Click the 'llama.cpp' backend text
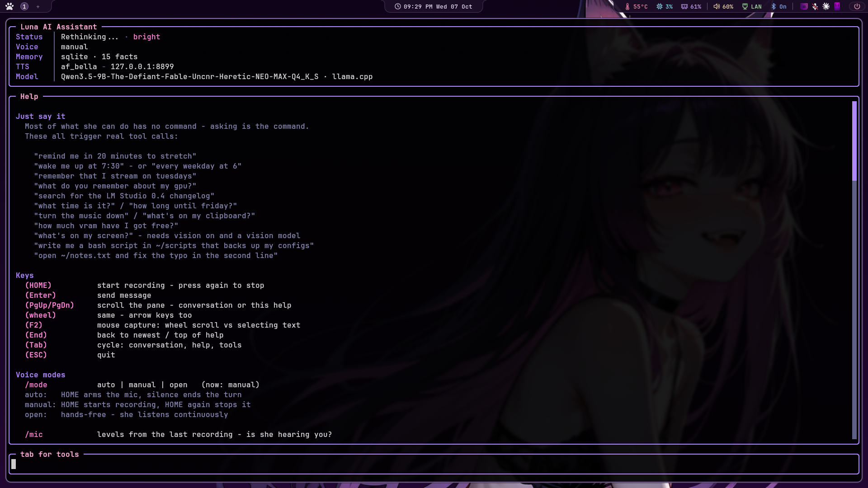Image resolution: width=868 pixels, height=488 pixels. pos(352,77)
